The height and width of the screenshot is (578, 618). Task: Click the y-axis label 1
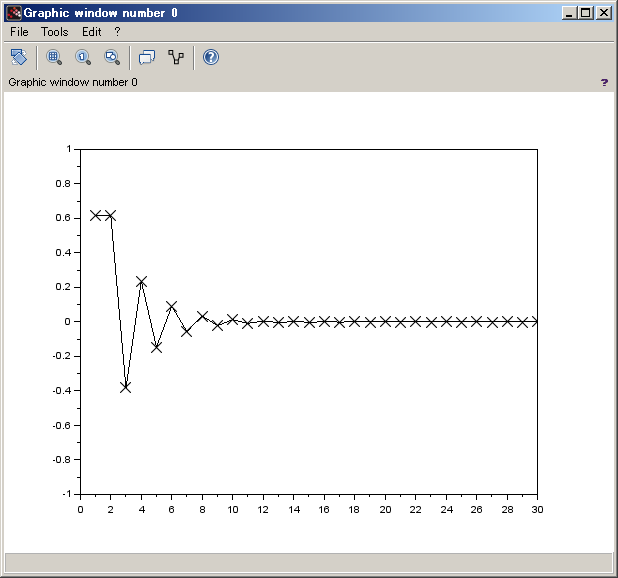[69, 149]
